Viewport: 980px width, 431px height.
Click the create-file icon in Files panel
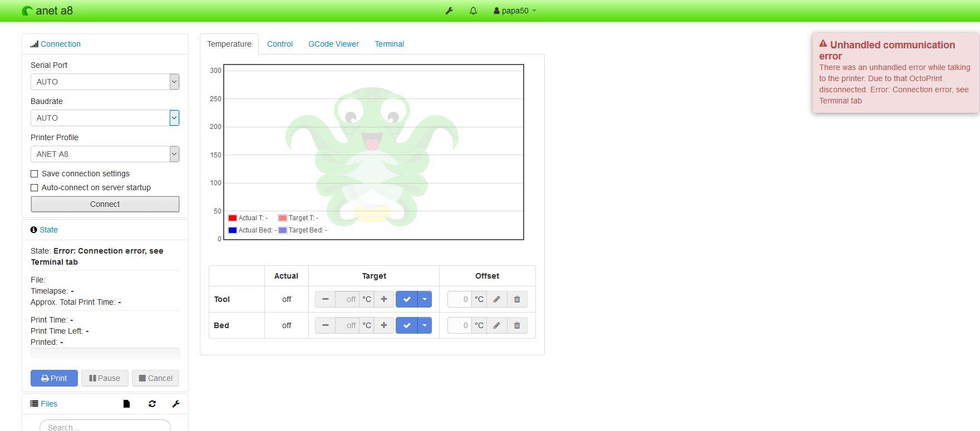(126, 404)
